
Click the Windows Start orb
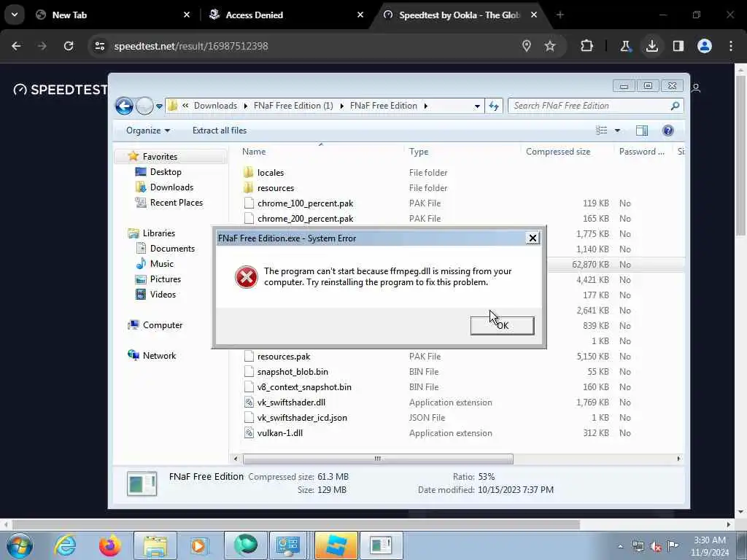click(20, 545)
